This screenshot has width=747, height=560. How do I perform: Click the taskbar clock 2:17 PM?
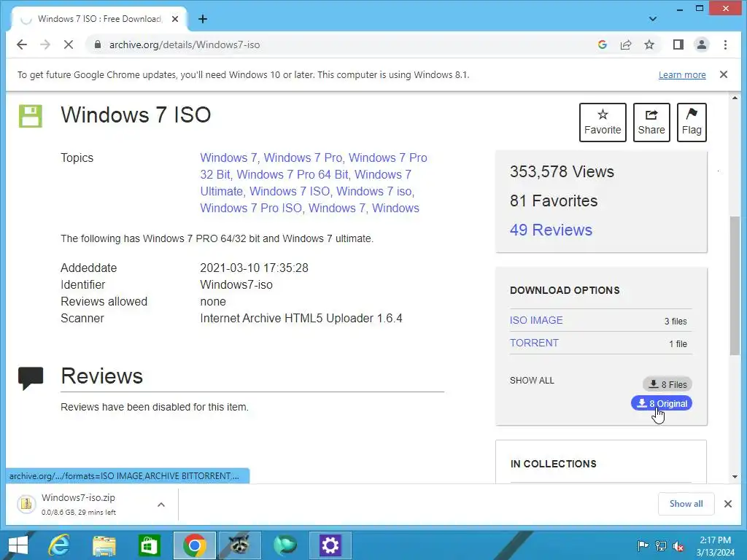pos(715,540)
